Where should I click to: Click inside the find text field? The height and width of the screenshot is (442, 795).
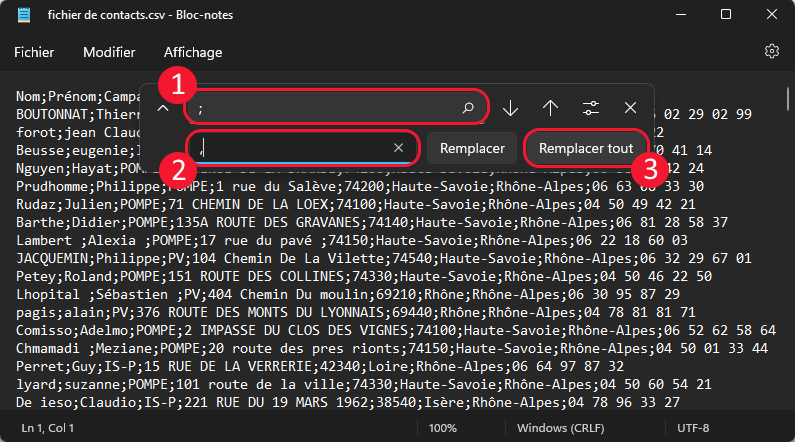(x=320, y=108)
